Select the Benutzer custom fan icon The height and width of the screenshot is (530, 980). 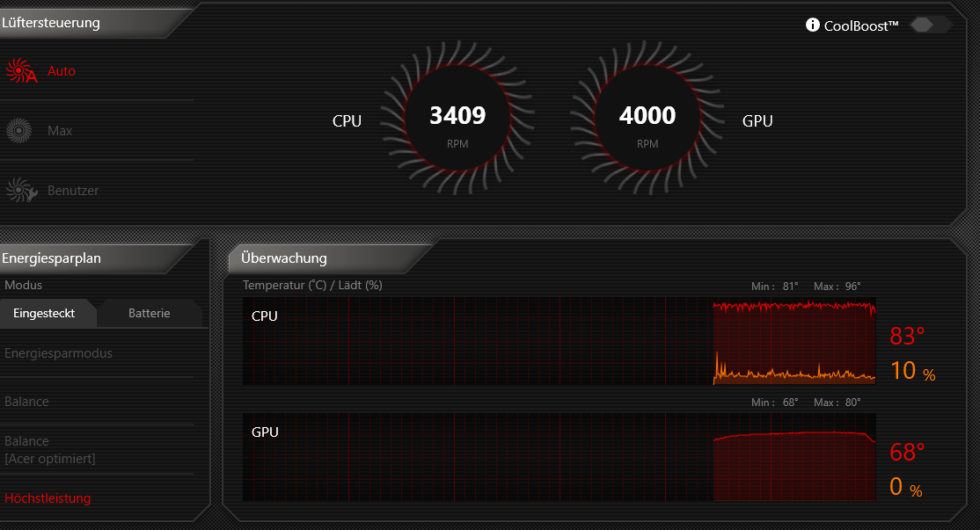pos(19,189)
